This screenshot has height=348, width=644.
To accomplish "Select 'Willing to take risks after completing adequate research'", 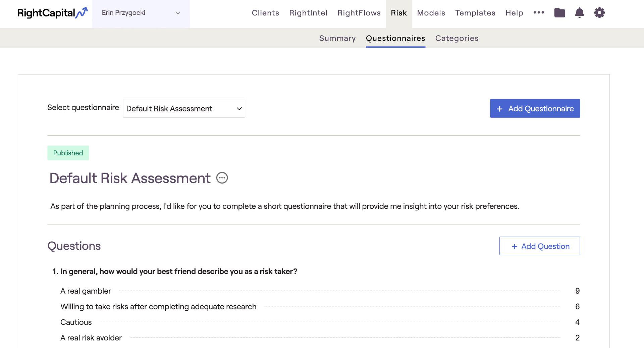I will [158, 307].
